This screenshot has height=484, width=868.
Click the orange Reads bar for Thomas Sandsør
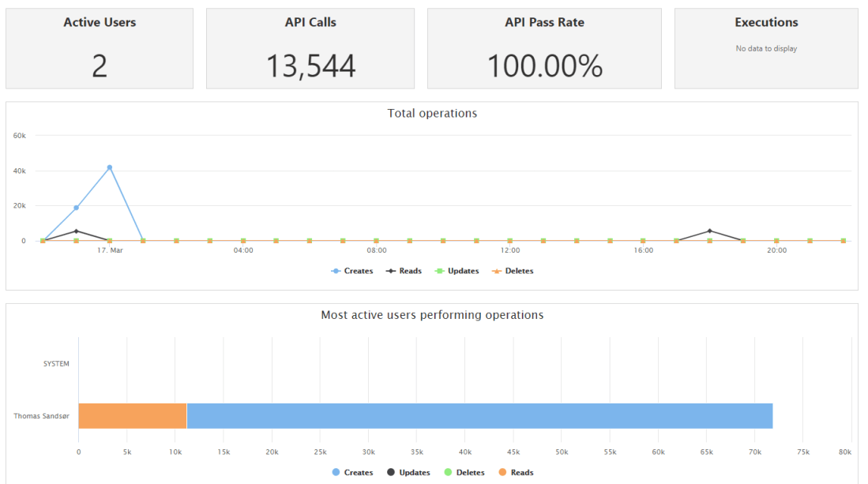tap(132, 415)
